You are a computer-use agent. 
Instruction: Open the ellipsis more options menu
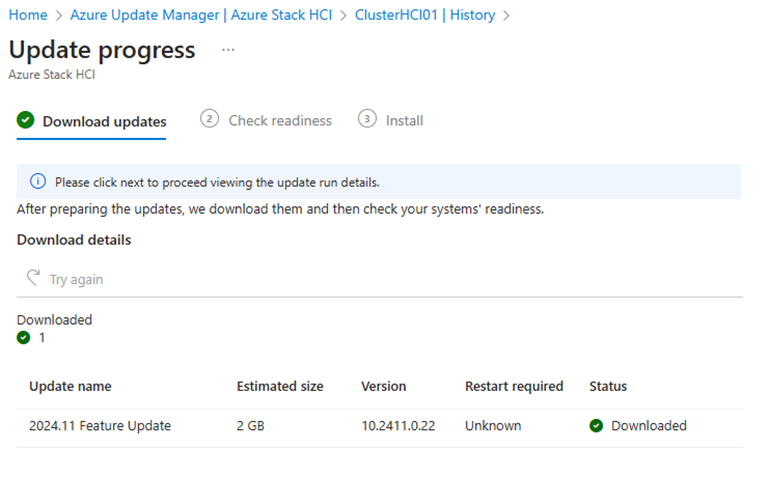(x=228, y=50)
